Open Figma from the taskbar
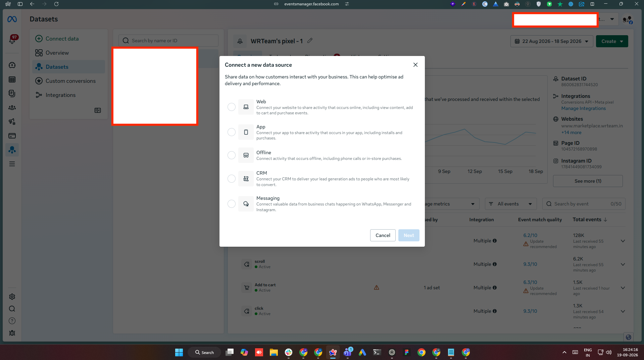This screenshot has width=644, height=360. (407, 352)
